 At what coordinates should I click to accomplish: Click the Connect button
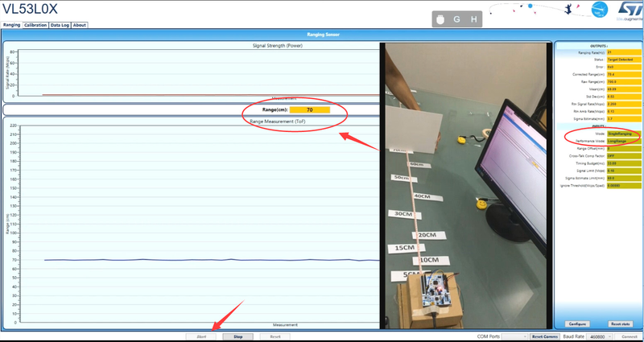[x=629, y=336]
